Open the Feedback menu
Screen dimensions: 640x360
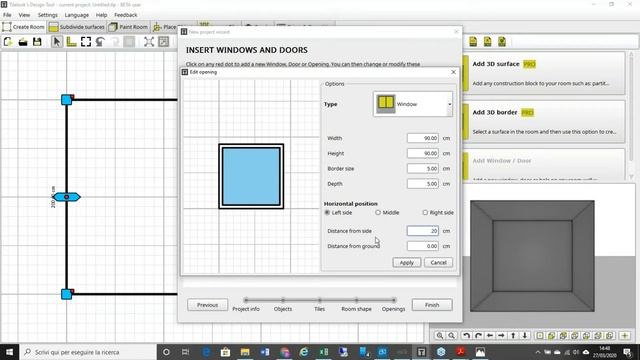(126, 15)
